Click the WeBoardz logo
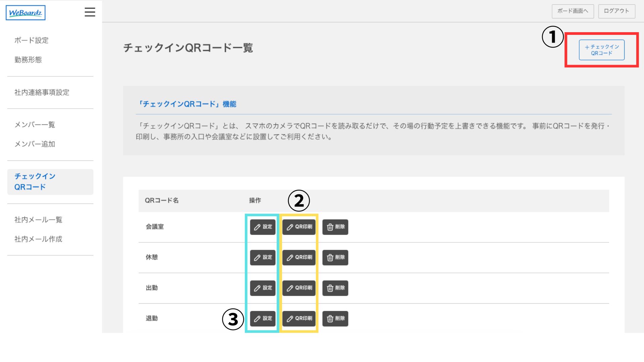Image resolution: width=644 pixels, height=362 pixels. pyautogui.click(x=25, y=13)
